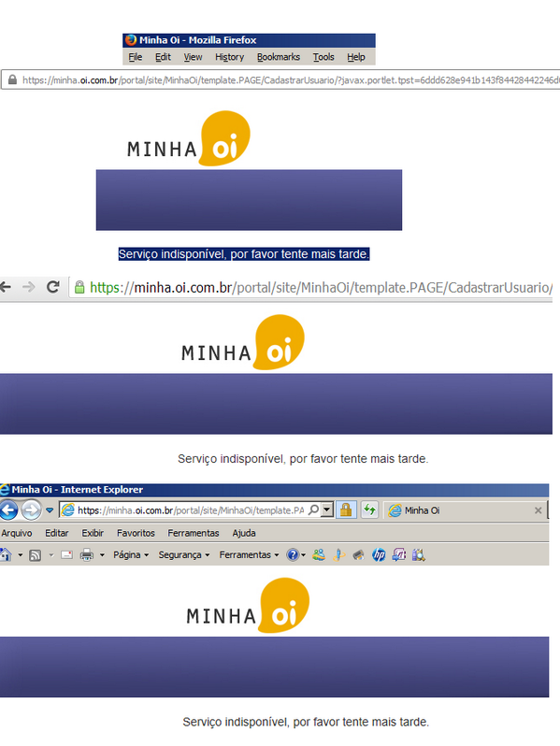The height and width of the screenshot is (746, 560).
Task: Open the Exibir menu in IE
Action: pyautogui.click(x=93, y=533)
